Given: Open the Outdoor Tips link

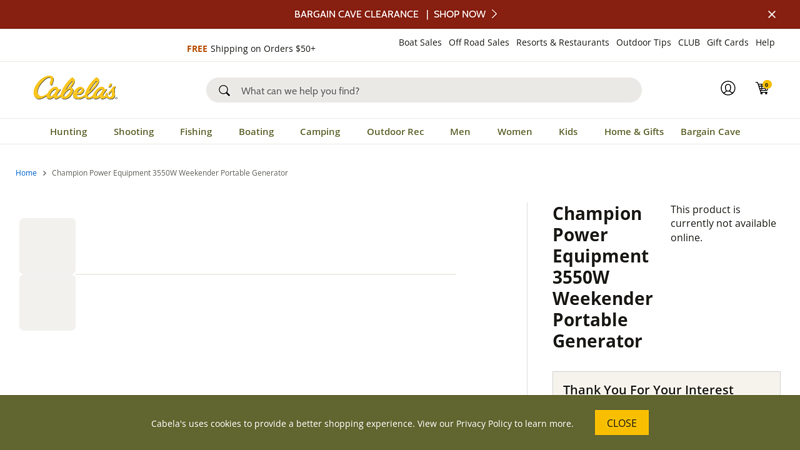Looking at the screenshot, I should click(x=643, y=42).
